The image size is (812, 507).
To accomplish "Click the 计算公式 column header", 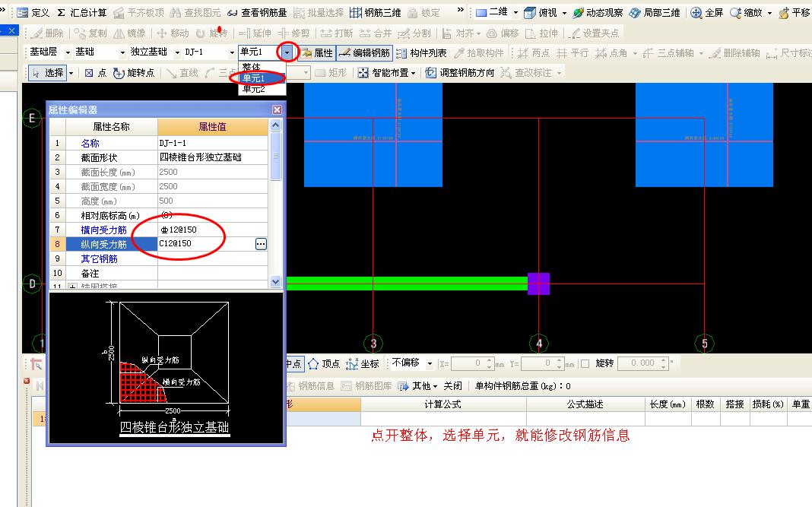I will (x=443, y=404).
